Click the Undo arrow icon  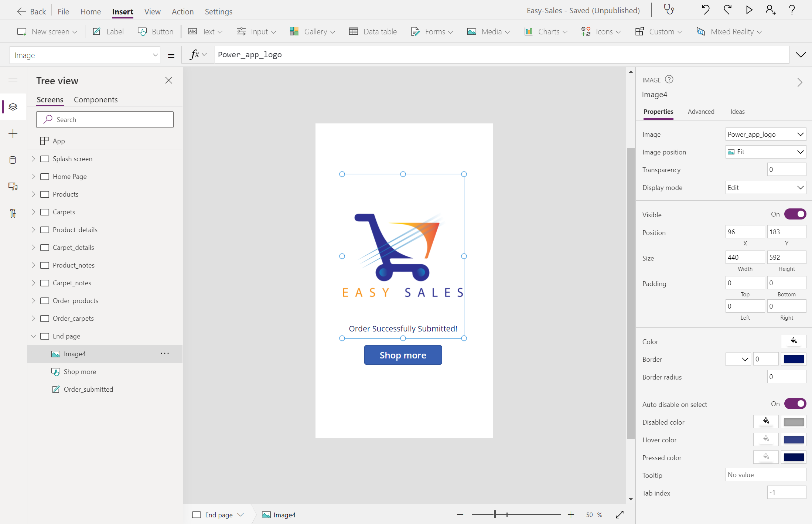705,10
